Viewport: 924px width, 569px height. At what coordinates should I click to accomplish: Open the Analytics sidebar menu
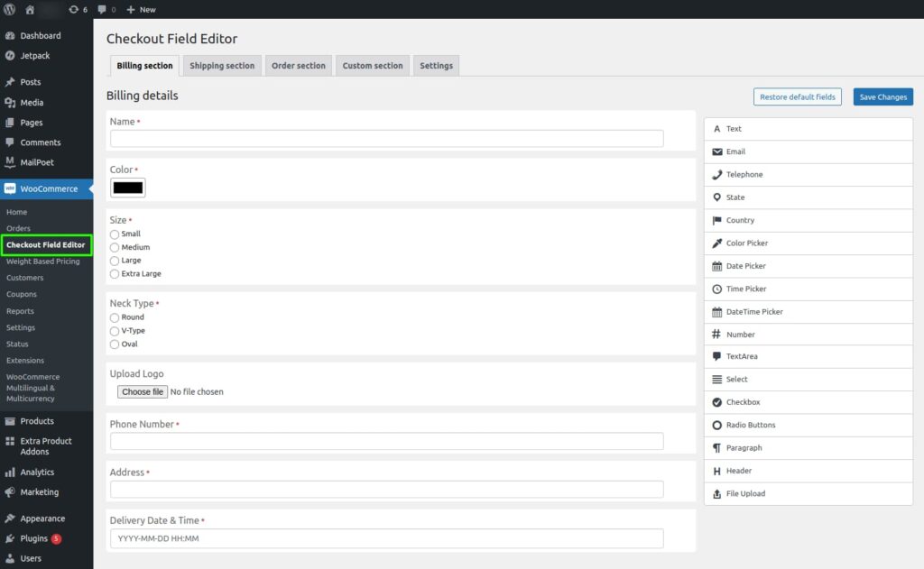tap(47, 473)
